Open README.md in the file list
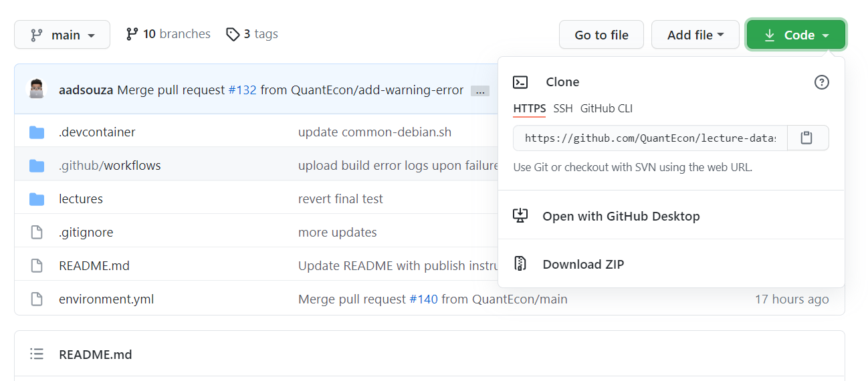Screen dimensions: 868x381 tap(94, 265)
